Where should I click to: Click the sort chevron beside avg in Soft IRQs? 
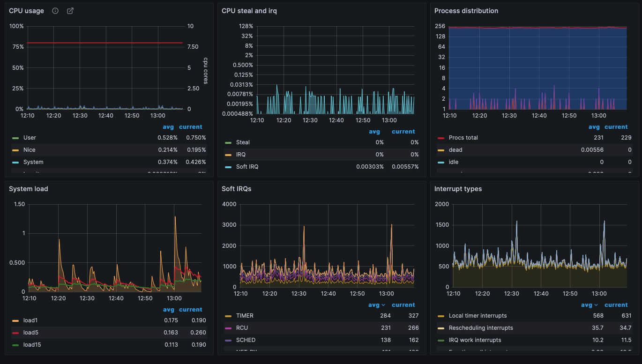[383, 305]
